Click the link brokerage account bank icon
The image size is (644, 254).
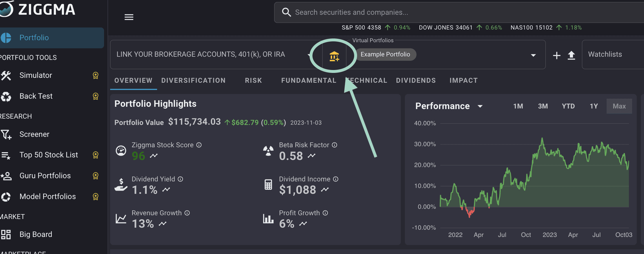click(x=334, y=56)
